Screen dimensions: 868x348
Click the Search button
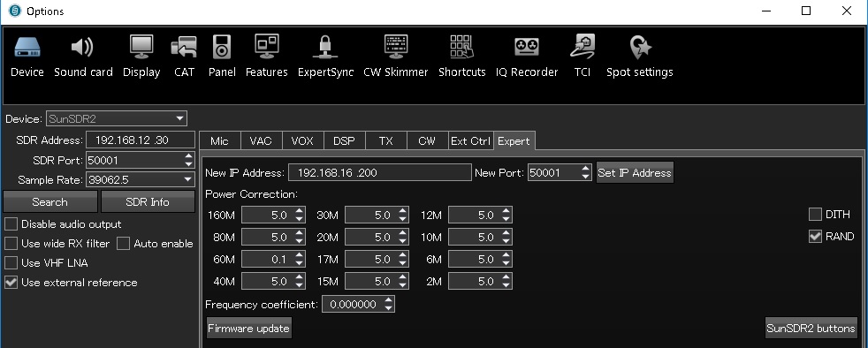[x=49, y=202]
